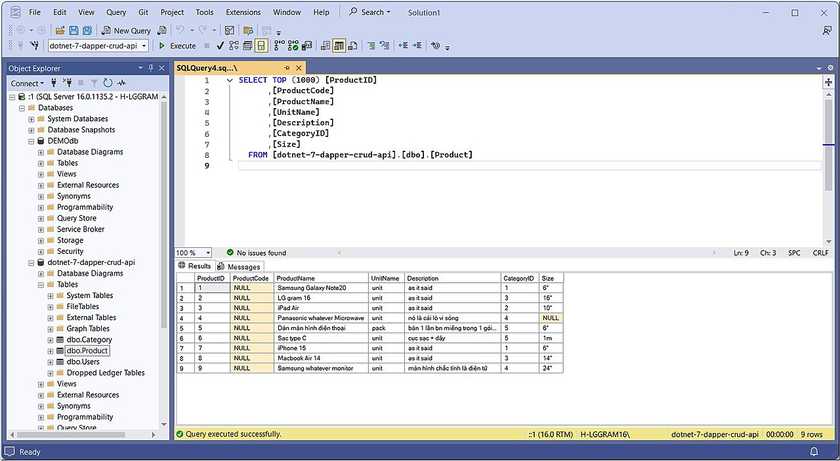Open the Tools menu

204,12
